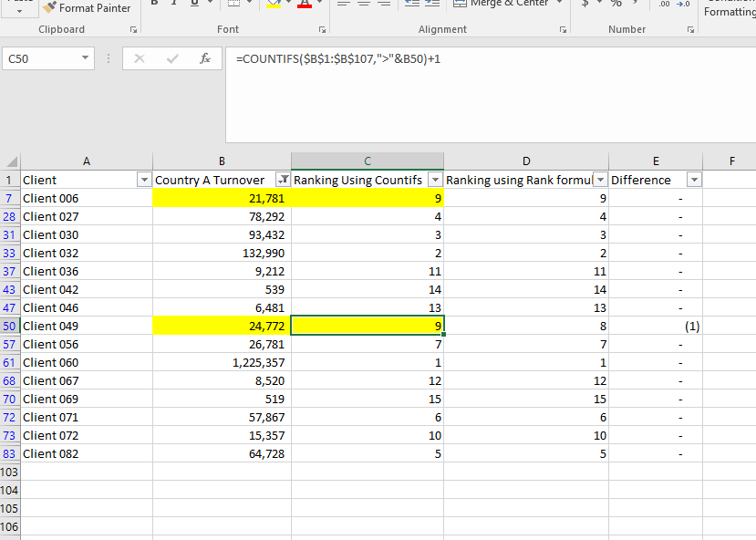The width and height of the screenshot is (756, 540).
Task: Click Rank formula value 8 for Client 049
Action: pos(526,327)
